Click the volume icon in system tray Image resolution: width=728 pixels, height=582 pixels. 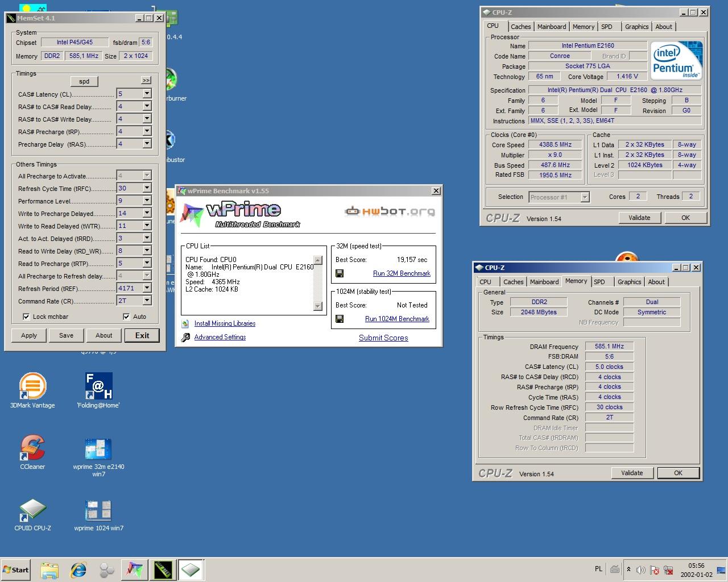[641, 570]
